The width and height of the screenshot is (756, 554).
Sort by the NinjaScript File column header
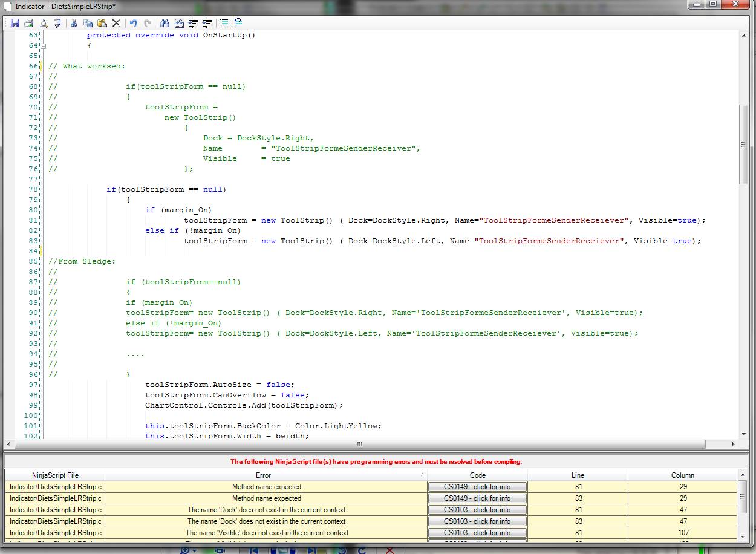pyautogui.click(x=55, y=475)
